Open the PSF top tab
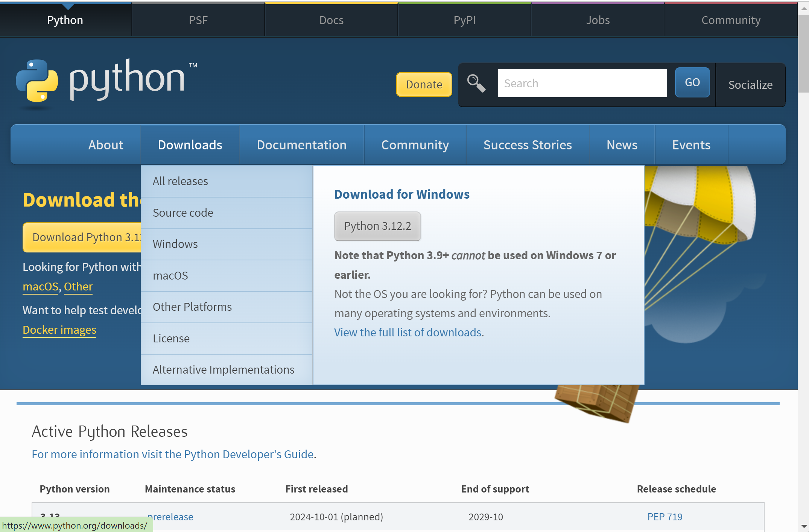Screen dimensions: 809x532 (x=198, y=20)
